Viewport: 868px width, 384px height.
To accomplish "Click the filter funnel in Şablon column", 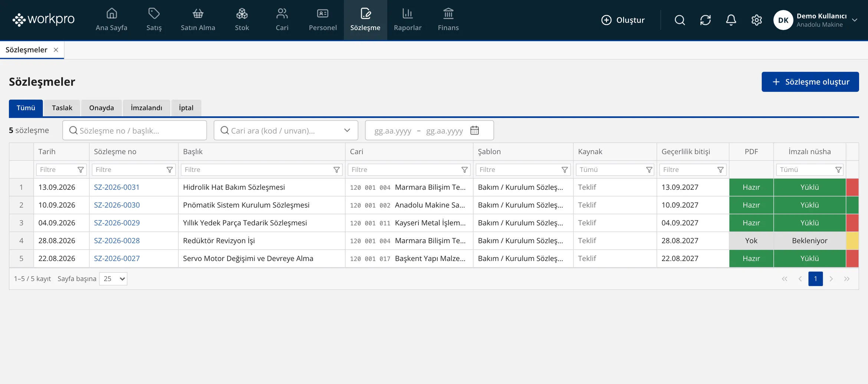I will click(565, 170).
